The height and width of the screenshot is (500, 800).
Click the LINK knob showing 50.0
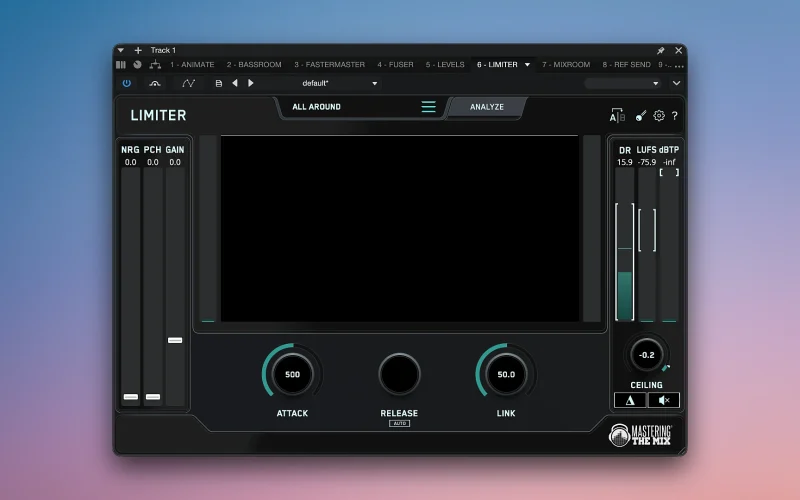click(x=506, y=374)
